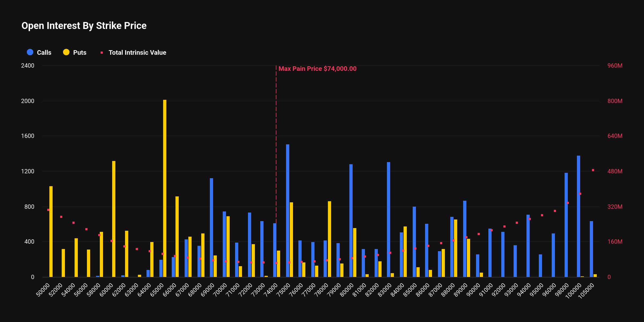Viewport: 644px width, 322px height.
Task: Click the red intrinsic value dot at 105000
Action: 593,170
